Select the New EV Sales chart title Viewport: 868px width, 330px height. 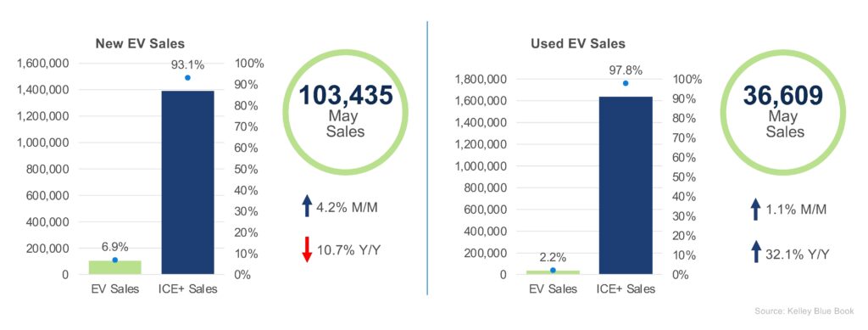[x=140, y=44]
